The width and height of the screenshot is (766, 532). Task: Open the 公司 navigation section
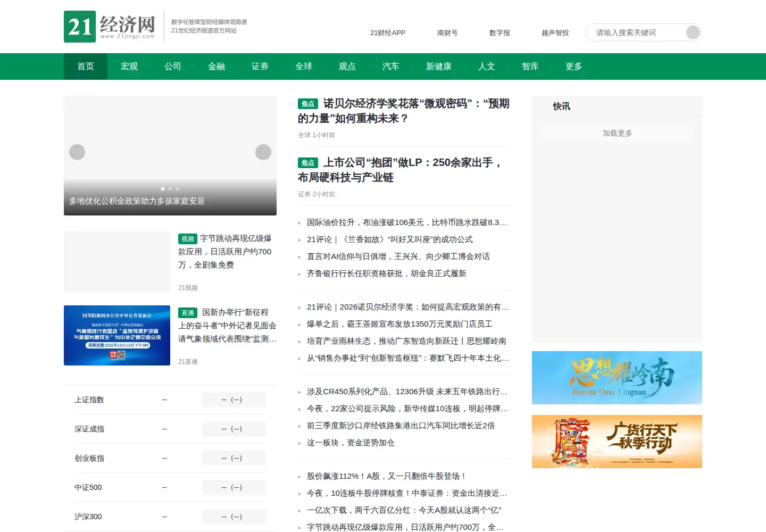tap(173, 66)
